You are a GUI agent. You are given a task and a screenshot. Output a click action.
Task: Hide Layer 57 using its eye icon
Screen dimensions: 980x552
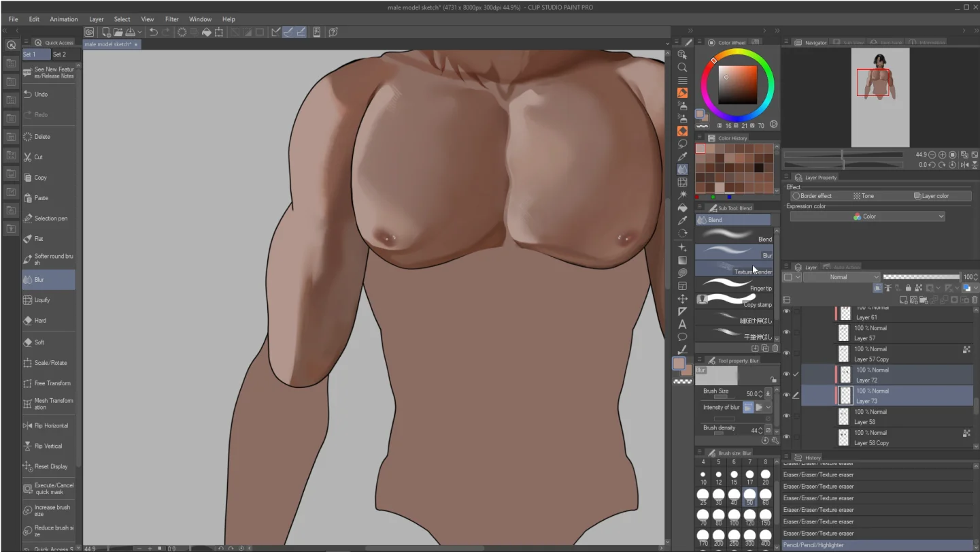tap(787, 332)
